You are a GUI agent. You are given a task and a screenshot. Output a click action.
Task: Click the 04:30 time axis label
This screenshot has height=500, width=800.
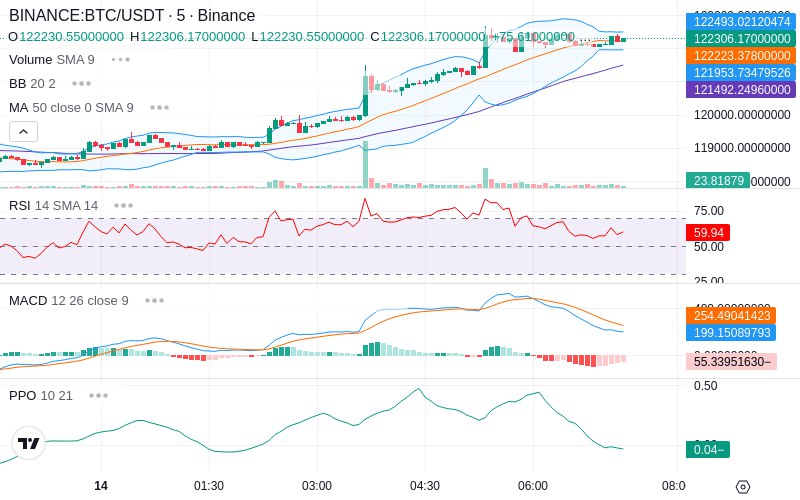(425, 486)
